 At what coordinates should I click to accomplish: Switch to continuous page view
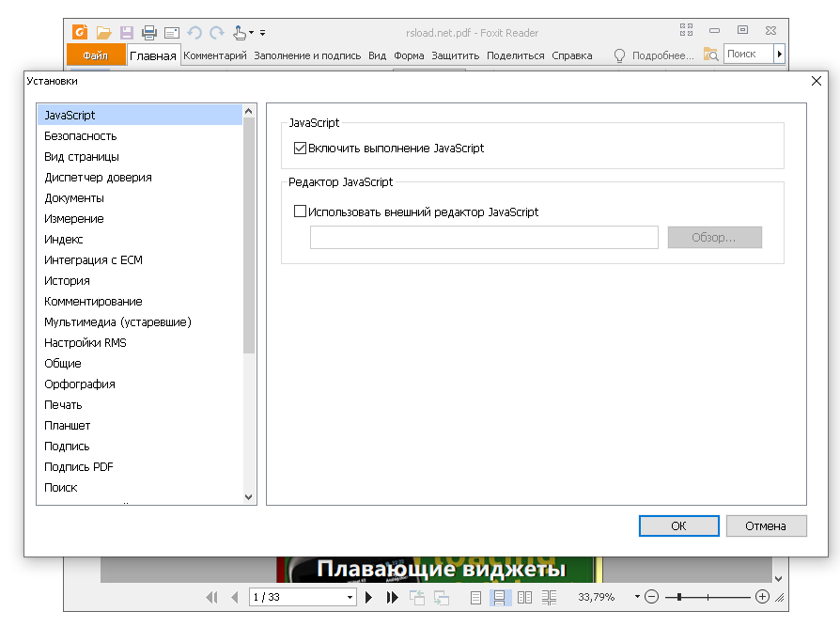click(499, 598)
